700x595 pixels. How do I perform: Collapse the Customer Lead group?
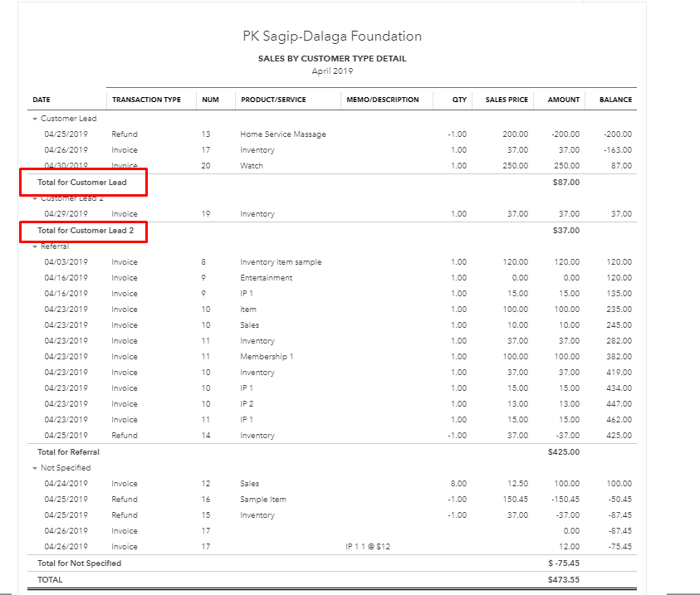[35, 119]
